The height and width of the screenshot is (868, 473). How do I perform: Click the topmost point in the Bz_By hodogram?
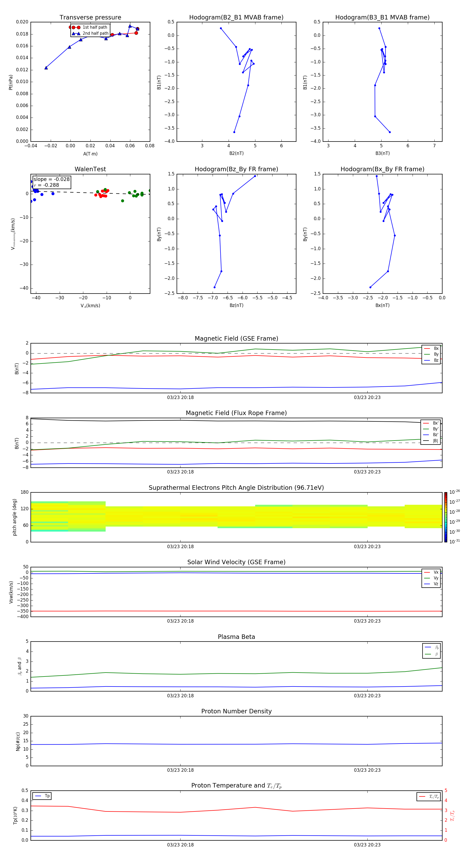click(x=255, y=176)
